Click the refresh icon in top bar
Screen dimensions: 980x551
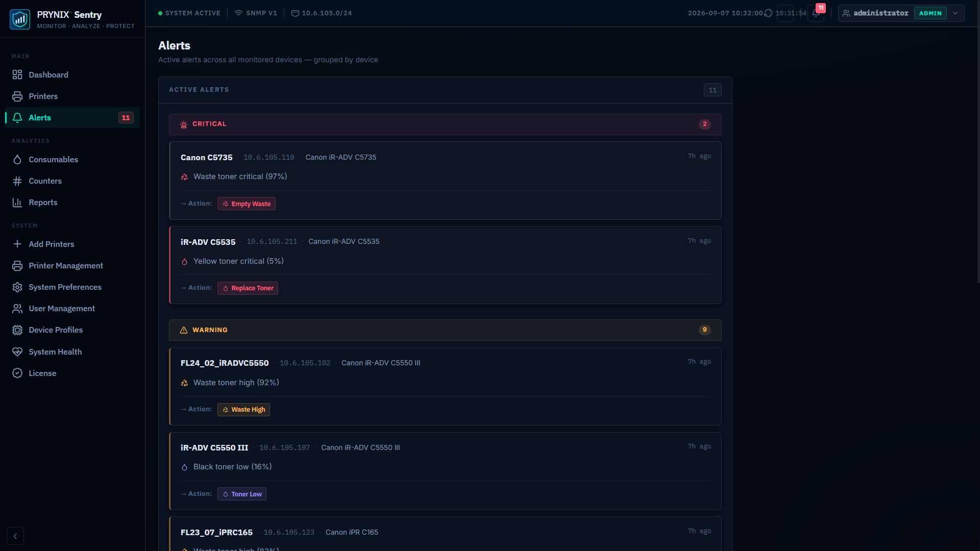coord(768,13)
